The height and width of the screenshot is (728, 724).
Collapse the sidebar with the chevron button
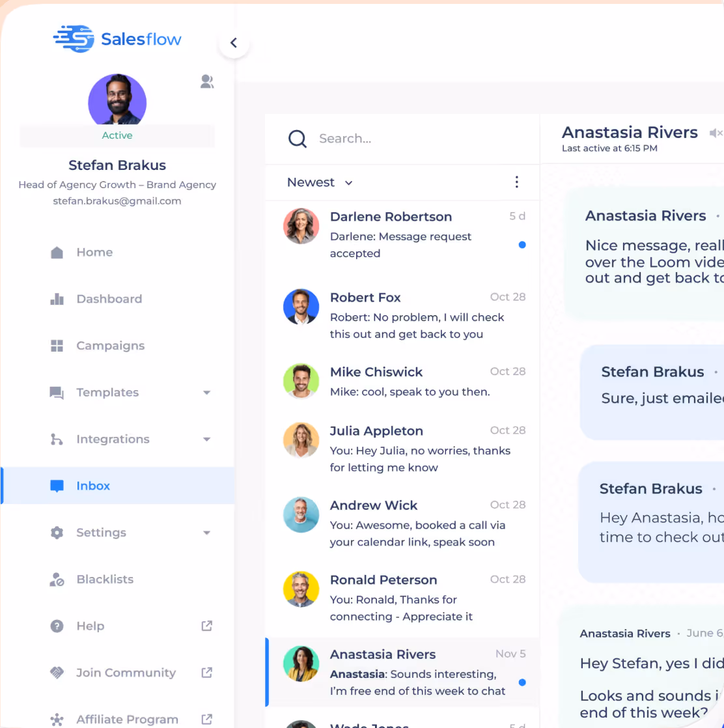pos(234,42)
